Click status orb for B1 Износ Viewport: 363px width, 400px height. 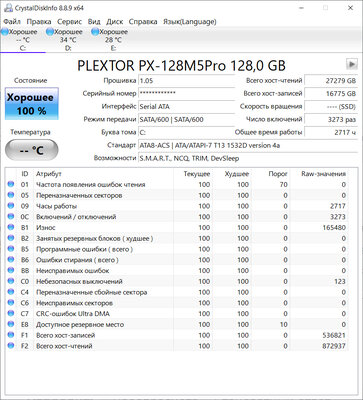pyautogui.click(x=11, y=227)
